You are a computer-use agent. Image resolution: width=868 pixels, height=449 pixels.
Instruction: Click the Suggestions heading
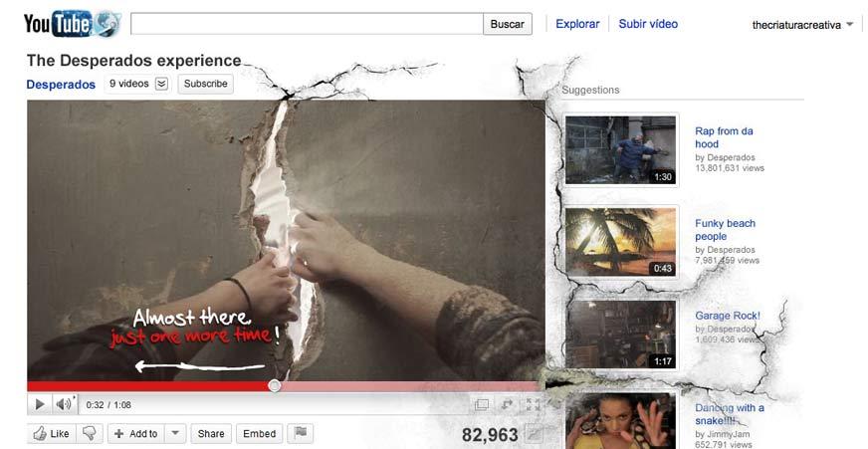point(590,90)
